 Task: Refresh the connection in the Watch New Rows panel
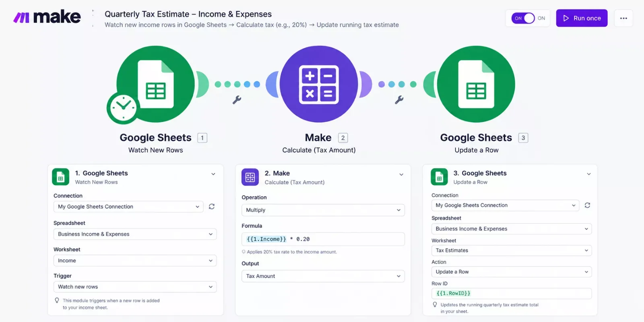point(212,206)
